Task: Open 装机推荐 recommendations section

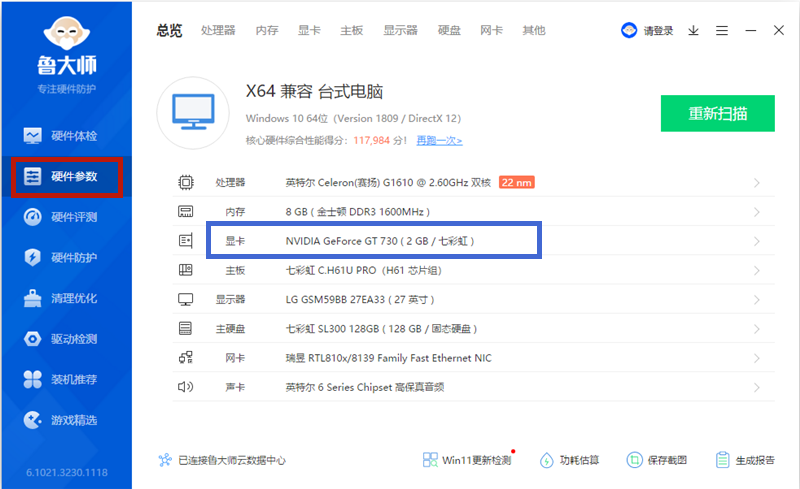Action: [x=60, y=379]
